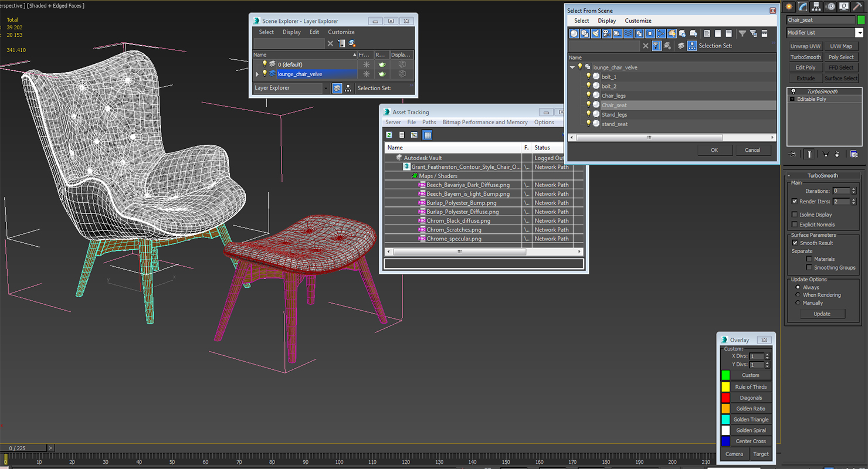Image resolution: width=868 pixels, height=469 pixels.
Task: Toggle Display Lights filter in Select From Scene
Action: coord(596,33)
